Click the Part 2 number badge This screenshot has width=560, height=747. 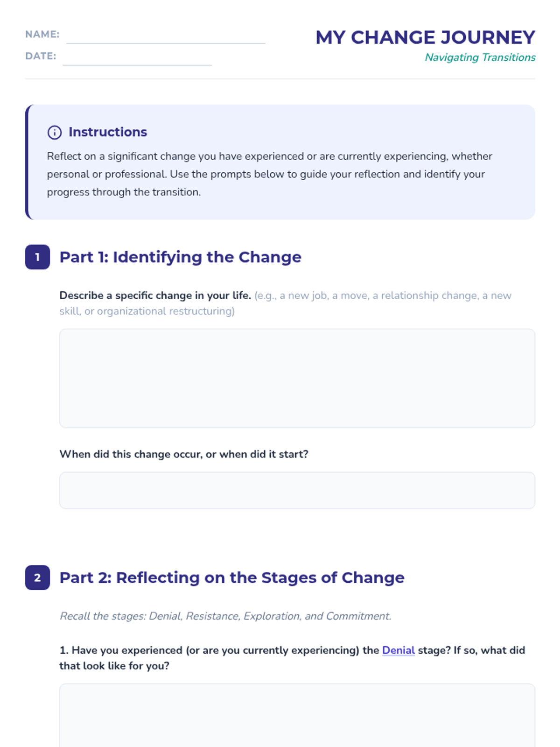(x=37, y=578)
